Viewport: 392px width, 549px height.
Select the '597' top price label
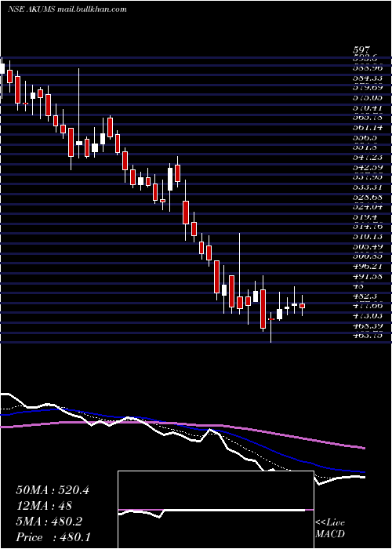click(362, 51)
